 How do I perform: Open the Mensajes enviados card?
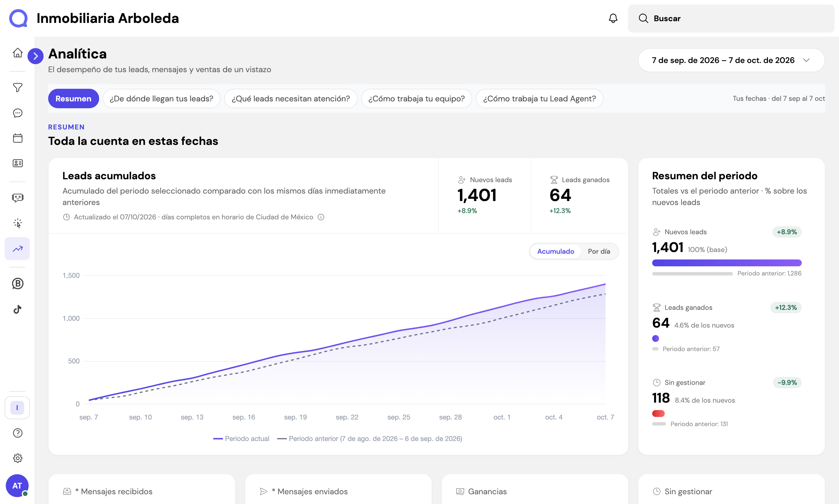(x=338, y=489)
